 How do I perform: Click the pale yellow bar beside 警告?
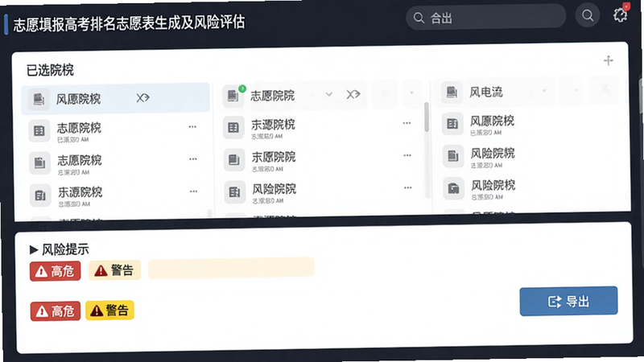pos(231,268)
